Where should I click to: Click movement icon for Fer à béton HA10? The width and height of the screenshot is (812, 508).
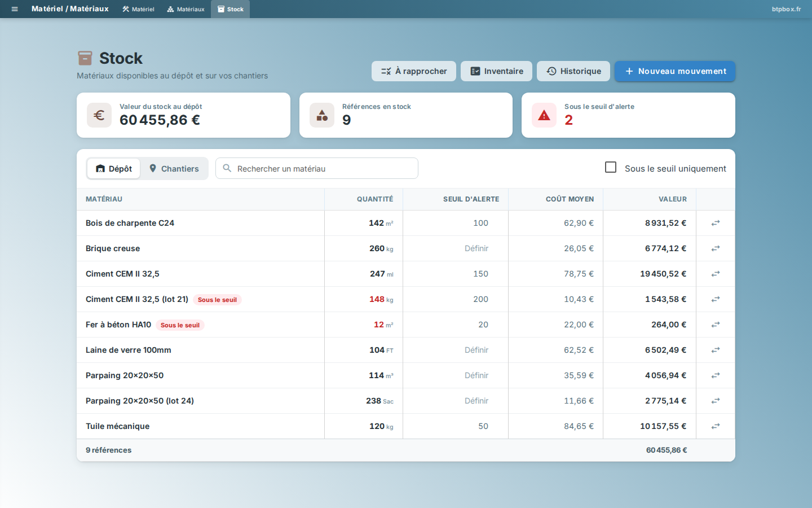pyautogui.click(x=716, y=325)
